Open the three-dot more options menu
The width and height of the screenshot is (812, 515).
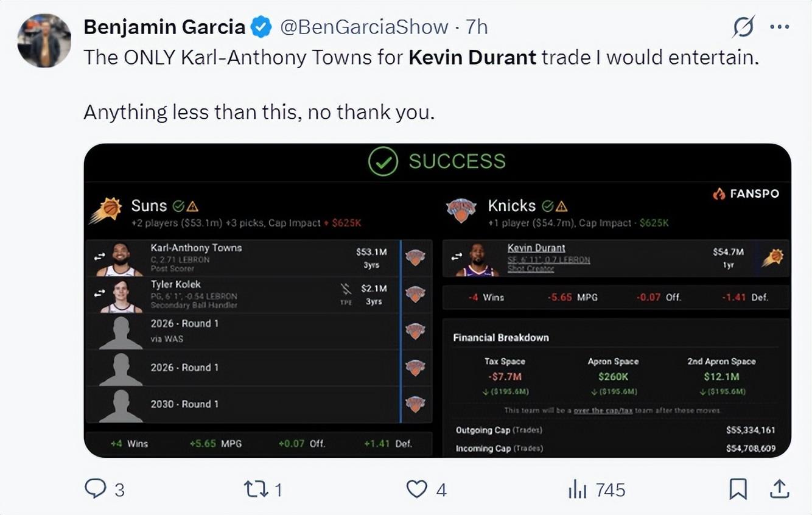780,27
